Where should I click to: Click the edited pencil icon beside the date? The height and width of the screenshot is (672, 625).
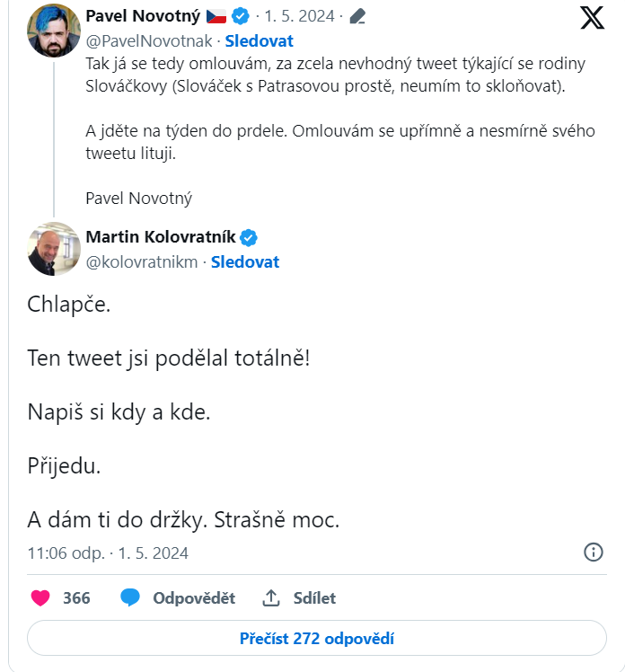(x=357, y=16)
